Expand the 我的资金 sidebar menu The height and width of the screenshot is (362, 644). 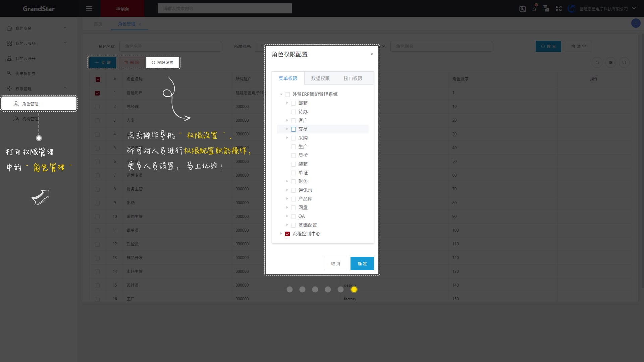click(x=65, y=28)
